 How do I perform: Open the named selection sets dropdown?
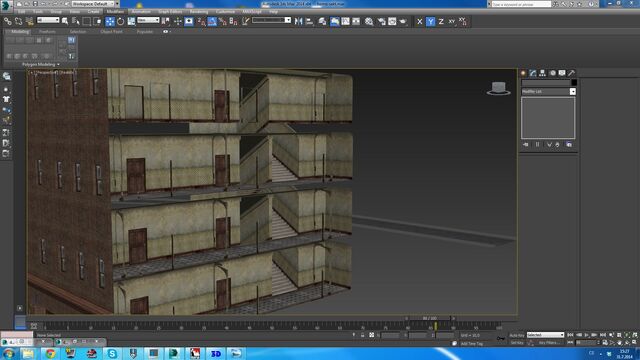pyautogui.click(x=271, y=20)
